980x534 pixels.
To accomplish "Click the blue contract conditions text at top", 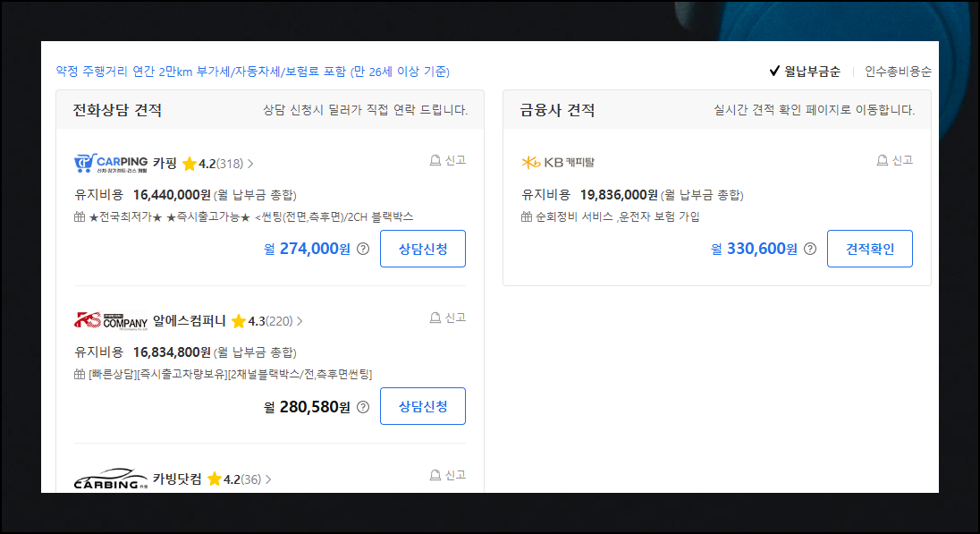I will click(252, 72).
